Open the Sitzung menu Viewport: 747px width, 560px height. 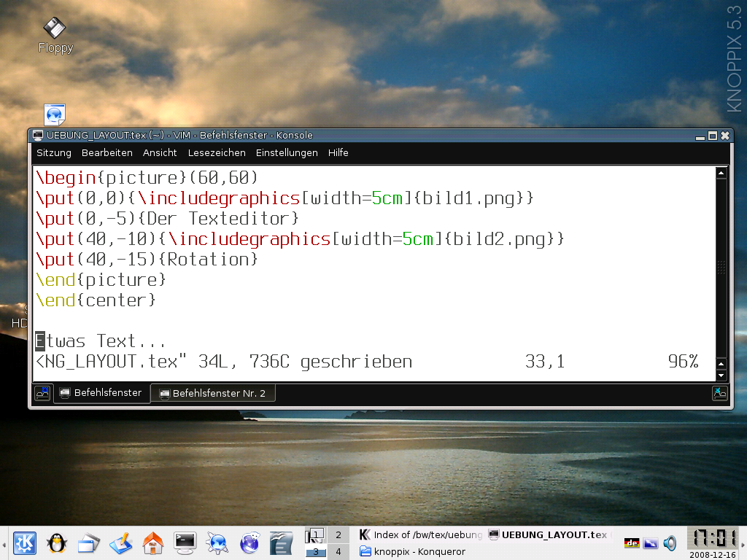pyautogui.click(x=54, y=153)
